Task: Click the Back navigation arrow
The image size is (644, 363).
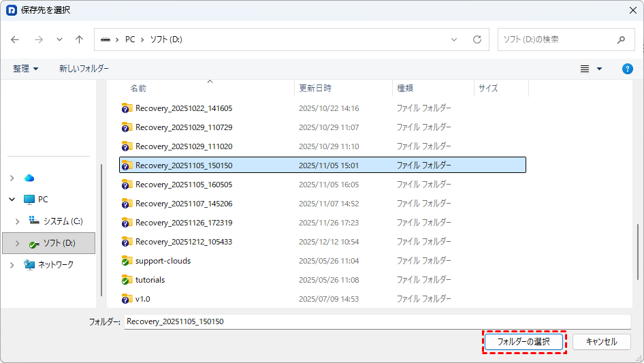Action: (x=16, y=40)
